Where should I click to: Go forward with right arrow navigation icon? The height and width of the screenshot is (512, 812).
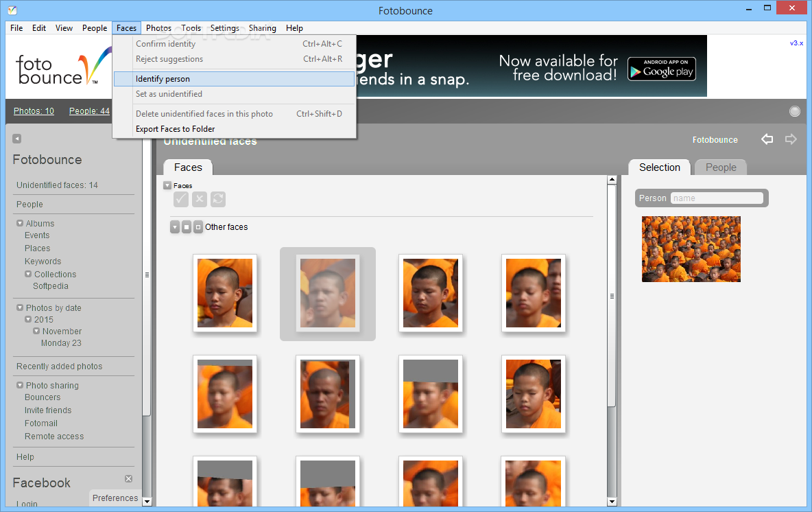pyautogui.click(x=791, y=139)
